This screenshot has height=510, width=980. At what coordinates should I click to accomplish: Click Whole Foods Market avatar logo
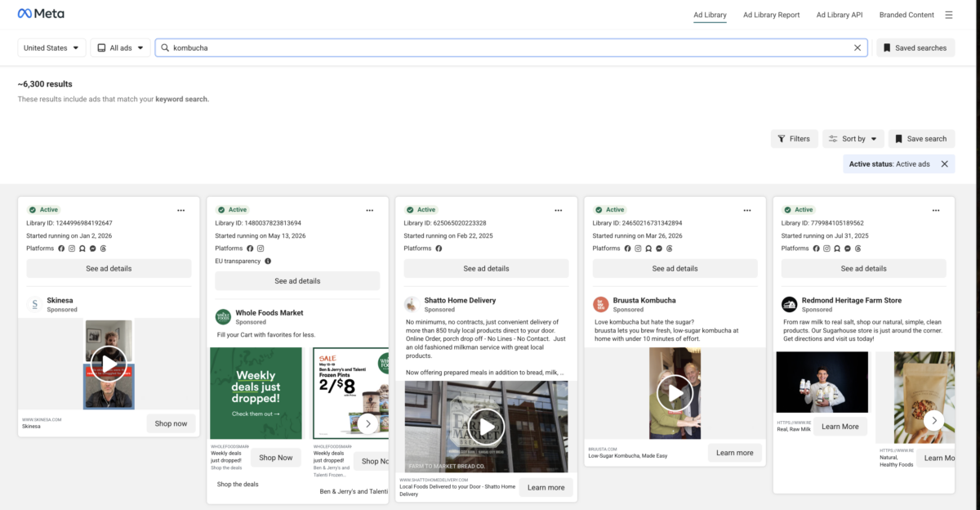pos(223,317)
